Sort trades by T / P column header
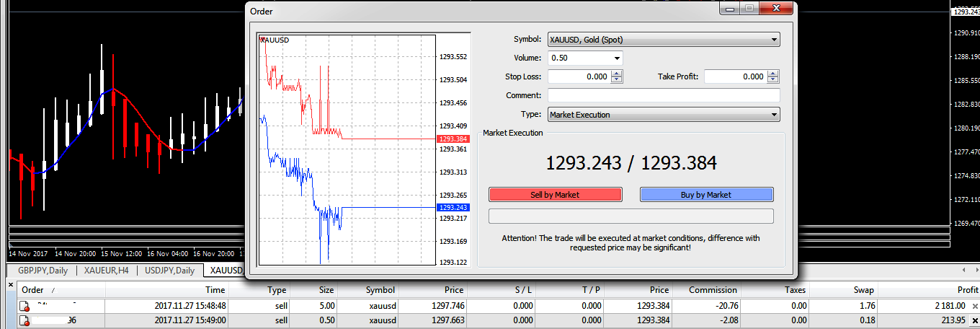 [571, 290]
